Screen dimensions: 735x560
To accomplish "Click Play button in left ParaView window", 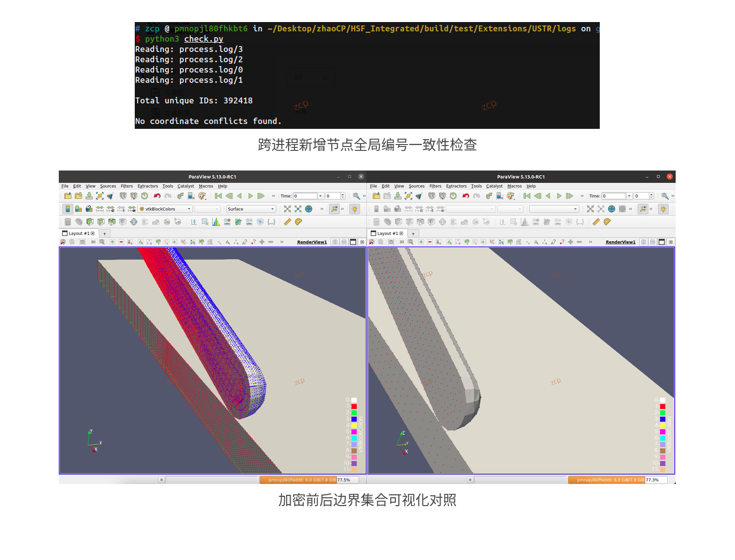I will coord(250,196).
